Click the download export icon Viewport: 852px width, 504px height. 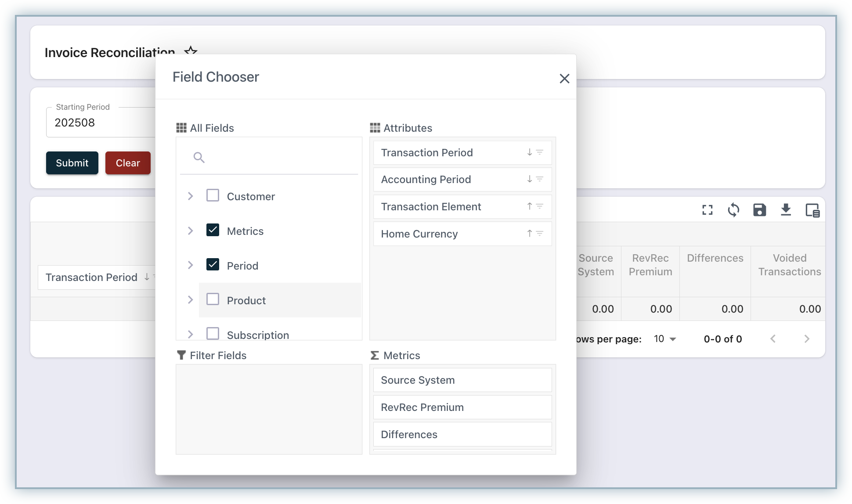pos(786,210)
